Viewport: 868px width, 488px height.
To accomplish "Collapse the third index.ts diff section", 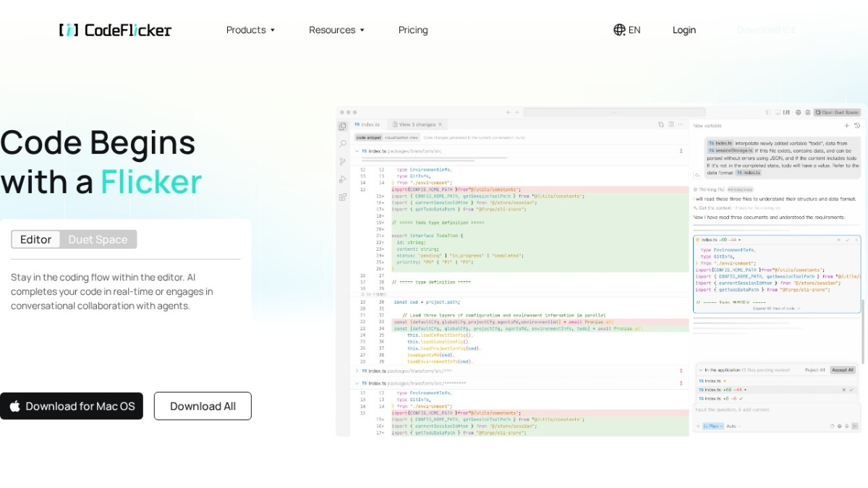I will (x=357, y=383).
